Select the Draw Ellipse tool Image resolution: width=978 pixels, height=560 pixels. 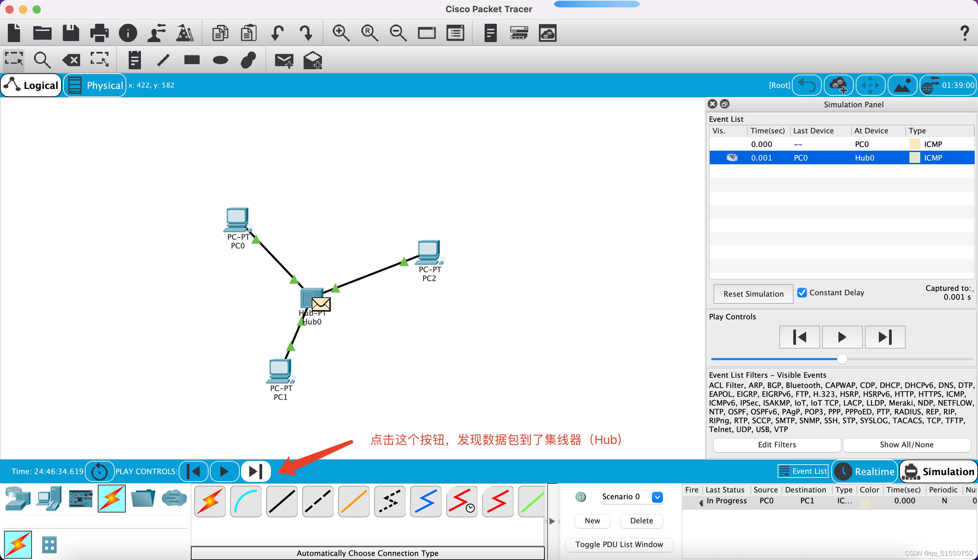point(220,60)
